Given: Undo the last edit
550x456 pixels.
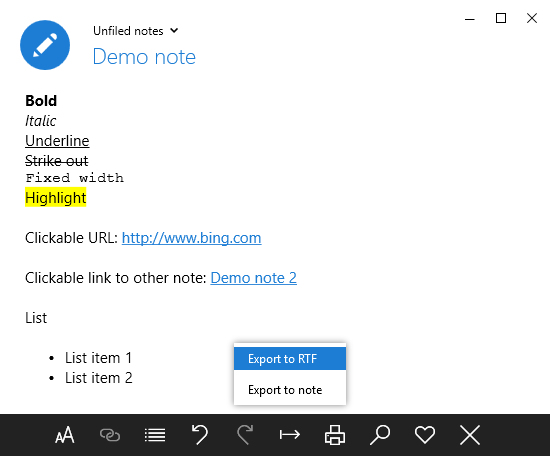Looking at the screenshot, I should (x=200, y=435).
